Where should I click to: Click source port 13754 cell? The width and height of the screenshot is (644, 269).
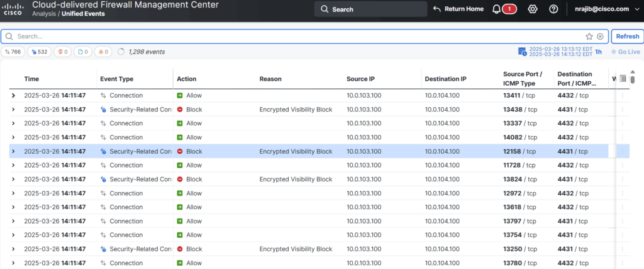pos(519,235)
